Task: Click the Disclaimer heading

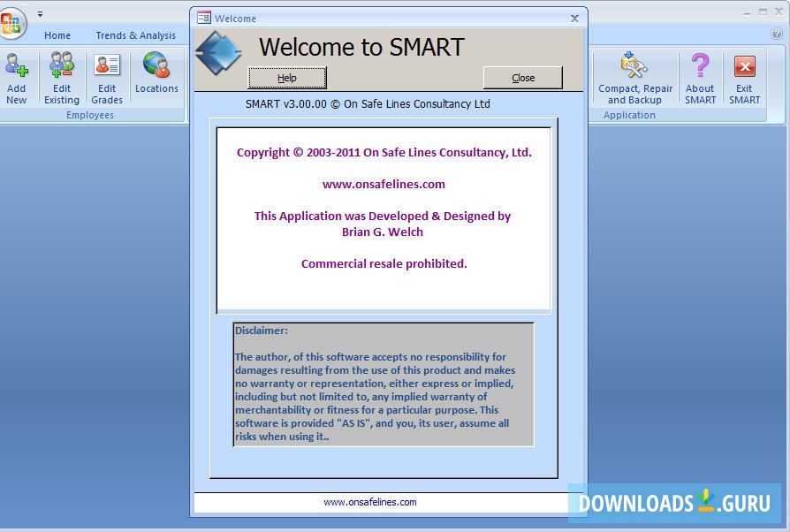Action: [x=262, y=331]
